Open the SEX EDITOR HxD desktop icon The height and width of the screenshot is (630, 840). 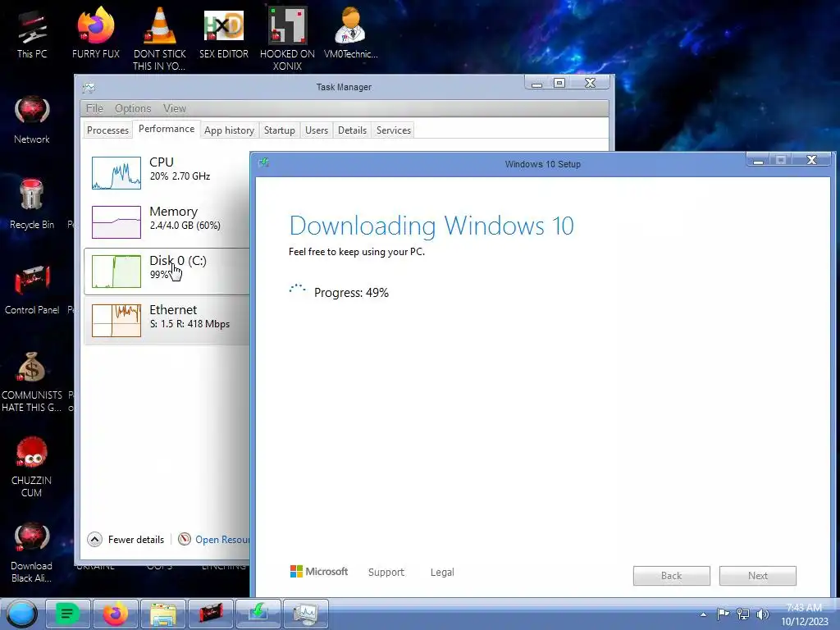click(x=223, y=33)
